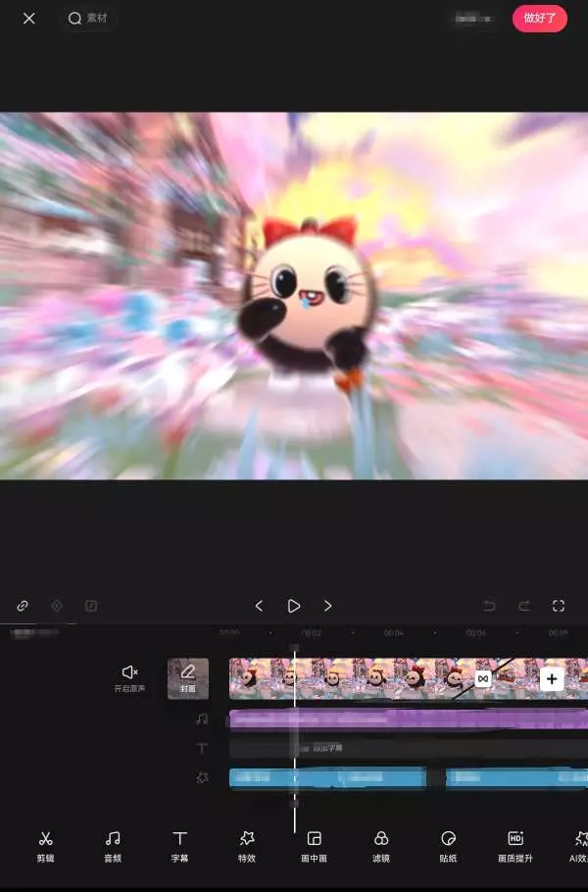Viewport: 588px width, 892px height.
Task: Click the 00:04 mark on the time ruler
Action: click(394, 632)
